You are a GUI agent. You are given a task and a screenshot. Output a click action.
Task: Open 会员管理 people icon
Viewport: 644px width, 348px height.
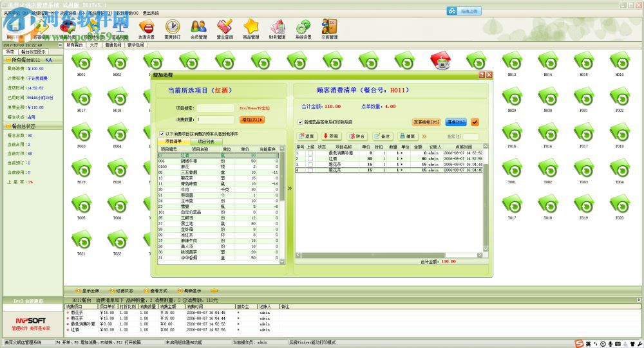pos(199,29)
